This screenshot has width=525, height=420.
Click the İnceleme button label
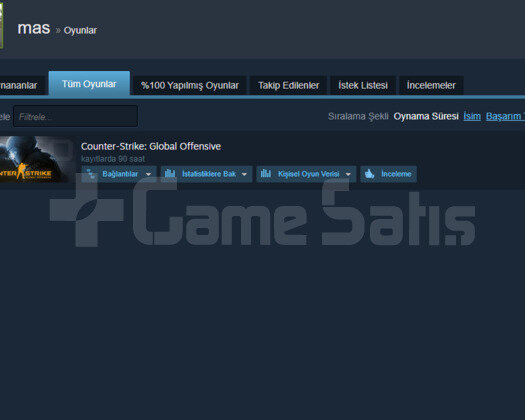point(396,174)
